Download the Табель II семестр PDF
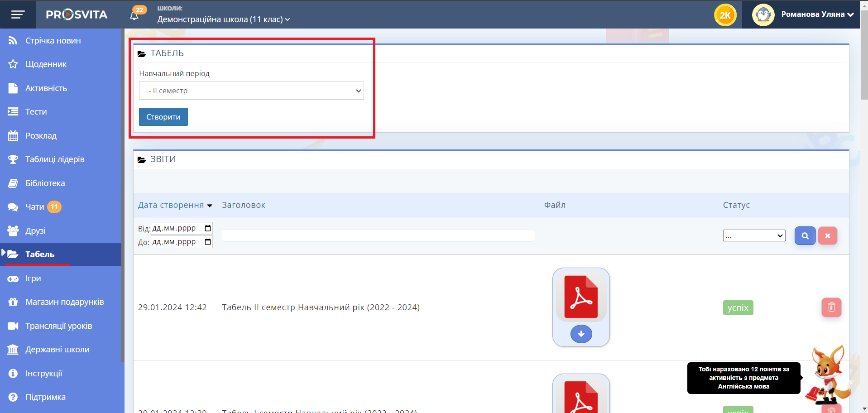The image size is (868, 413). coord(581,334)
